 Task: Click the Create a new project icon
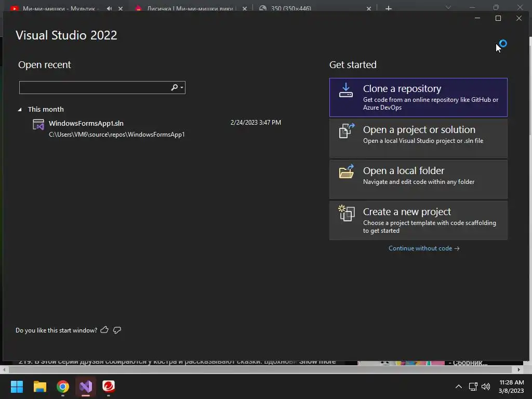(347, 213)
